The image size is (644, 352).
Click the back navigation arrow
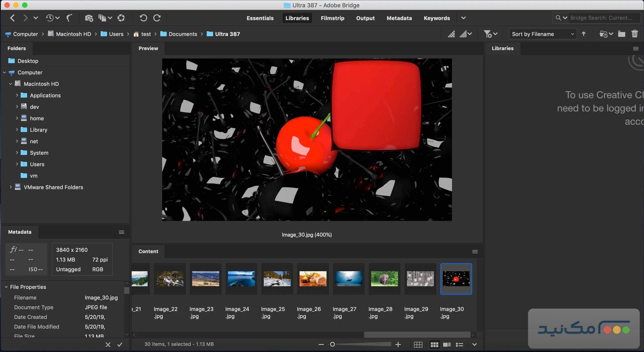pos(12,18)
